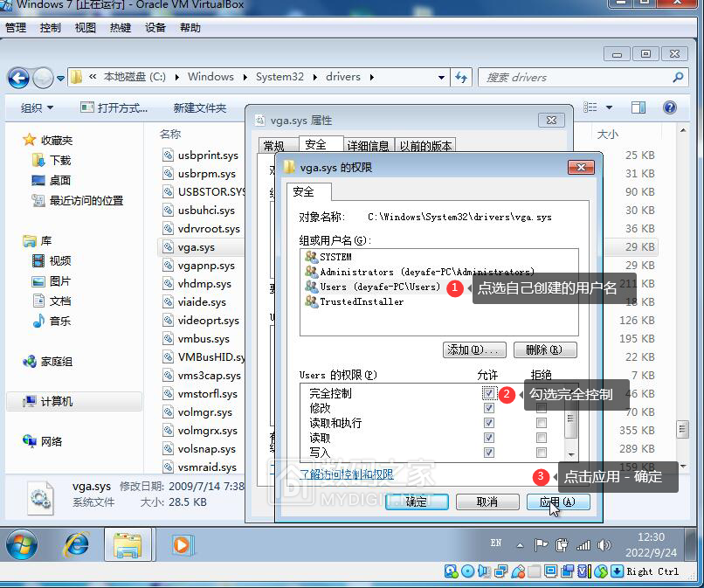Switch to the 详细信息 tab
The height and width of the screenshot is (588, 704).
[x=369, y=145]
